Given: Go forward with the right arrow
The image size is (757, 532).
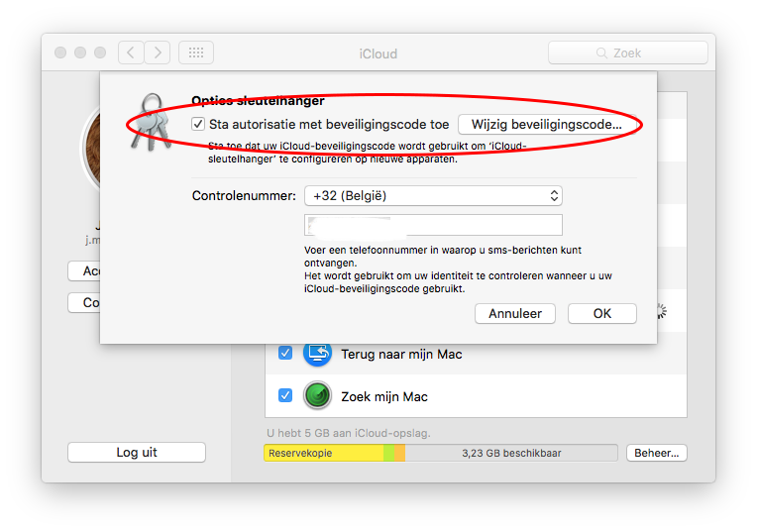Looking at the screenshot, I should click(158, 53).
